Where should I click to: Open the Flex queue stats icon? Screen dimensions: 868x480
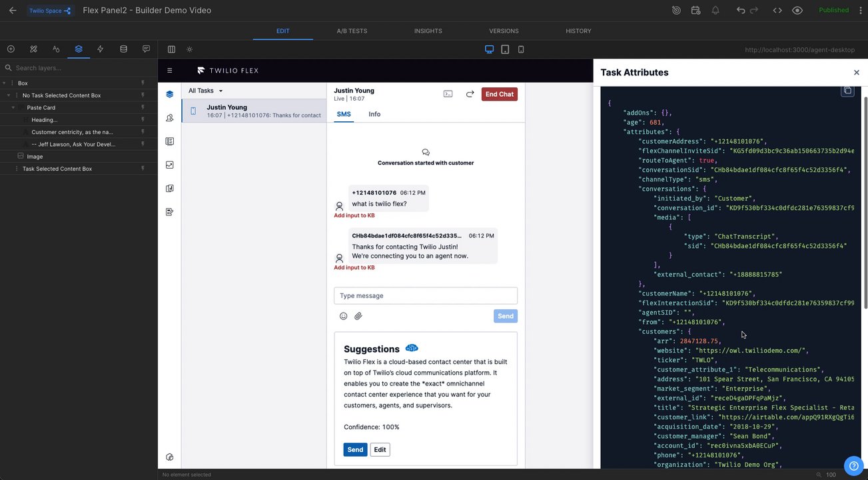(169, 141)
